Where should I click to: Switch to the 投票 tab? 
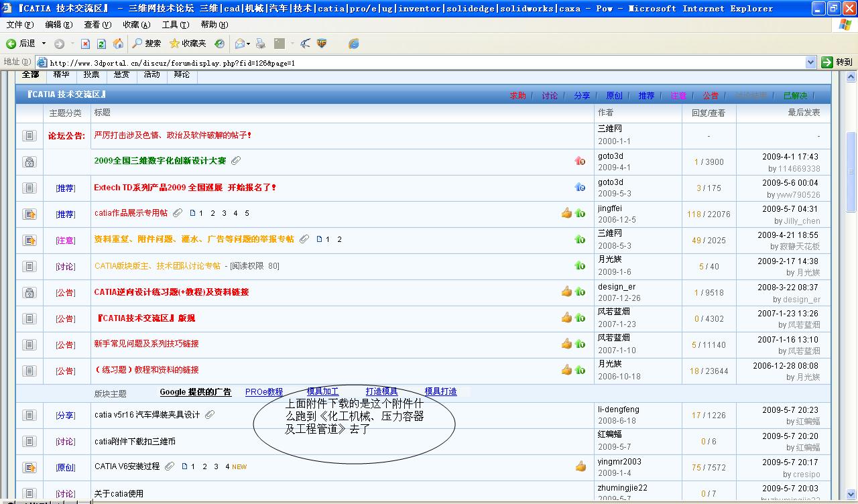(91, 74)
